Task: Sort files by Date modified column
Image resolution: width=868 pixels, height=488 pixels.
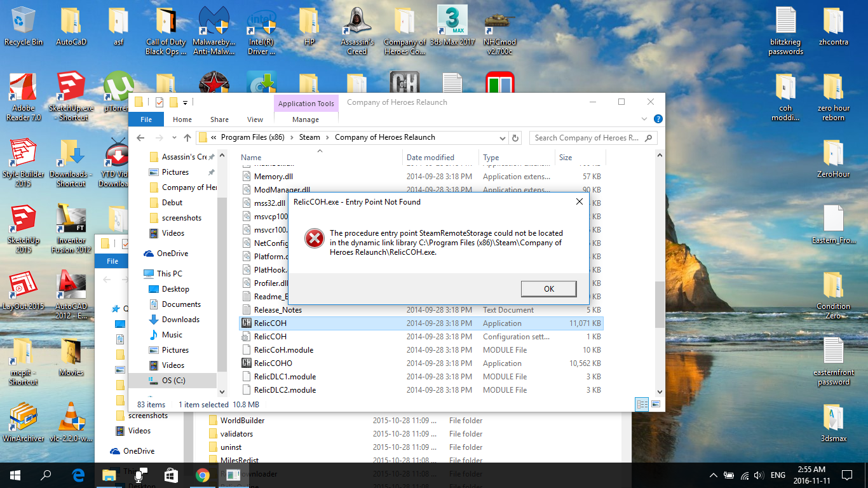Action: pos(442,158)
